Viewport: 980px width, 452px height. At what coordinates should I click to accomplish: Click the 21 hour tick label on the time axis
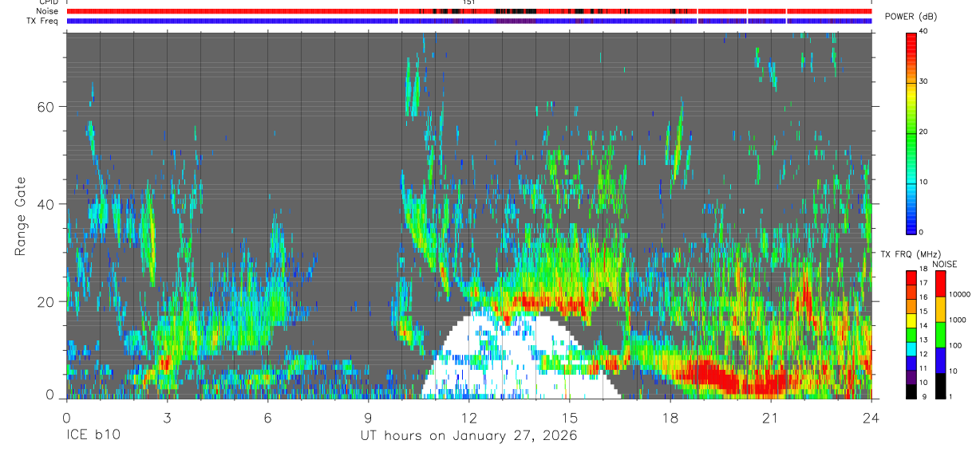coord(770,418)
